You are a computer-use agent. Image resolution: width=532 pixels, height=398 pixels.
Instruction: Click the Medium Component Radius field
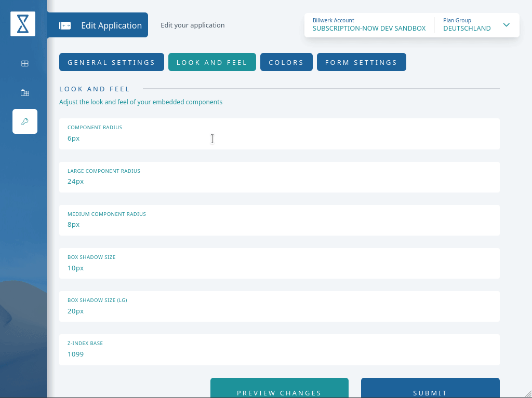pyautogui.click(x=279, y=221)
